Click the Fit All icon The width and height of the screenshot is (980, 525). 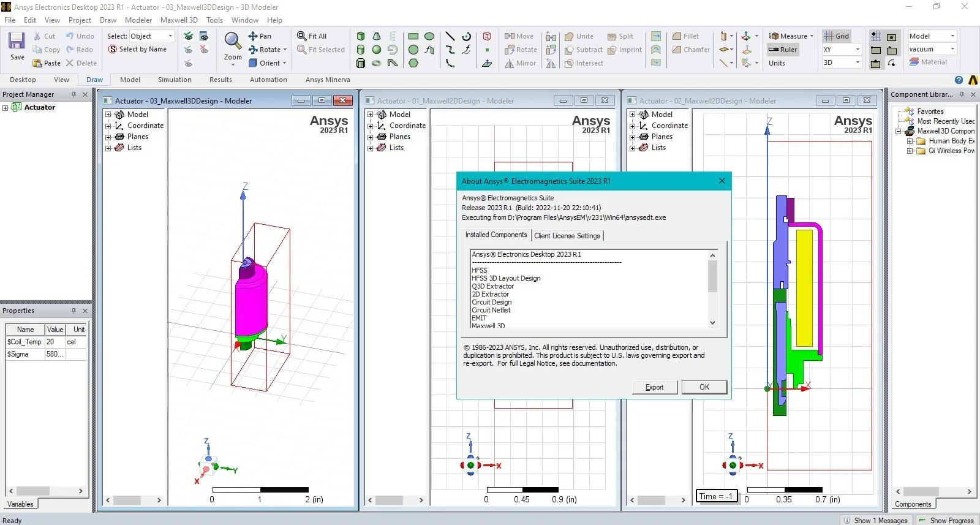(x=301, y=36)
